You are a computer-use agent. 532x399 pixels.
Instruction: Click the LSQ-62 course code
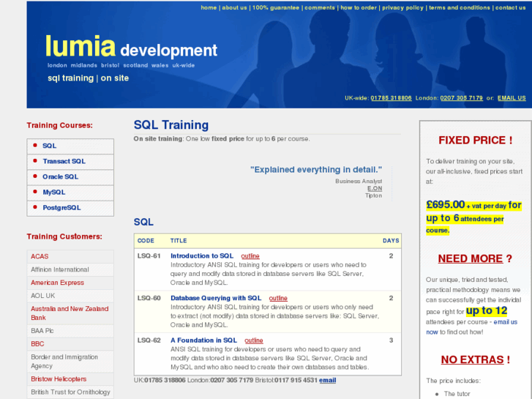(149, 340)
